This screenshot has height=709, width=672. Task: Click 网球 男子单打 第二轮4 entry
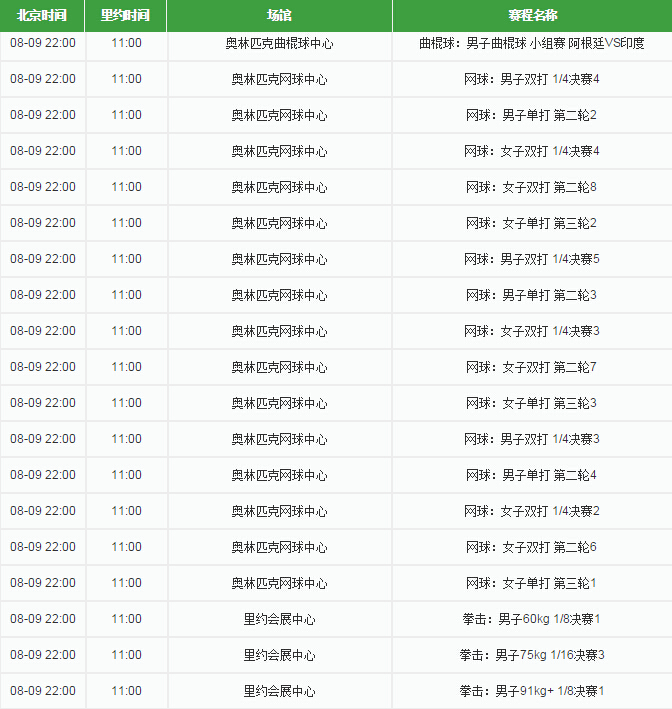click(x=532, y=475)
